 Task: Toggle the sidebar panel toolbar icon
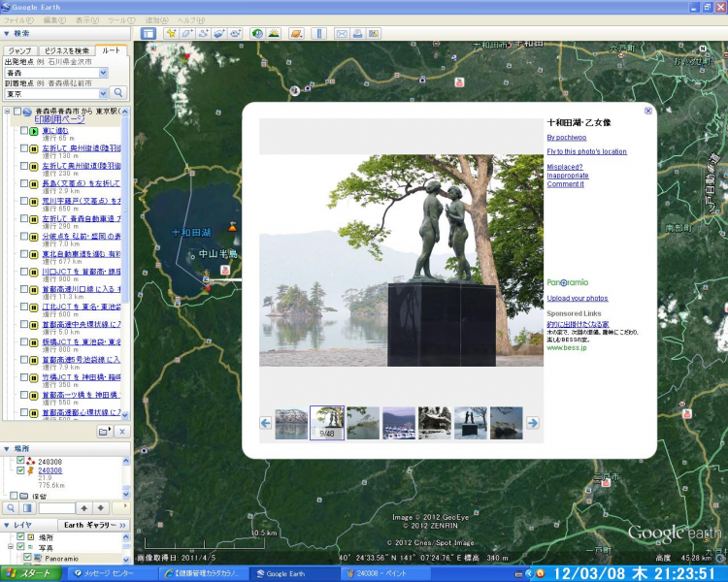(x=149, y=33)
